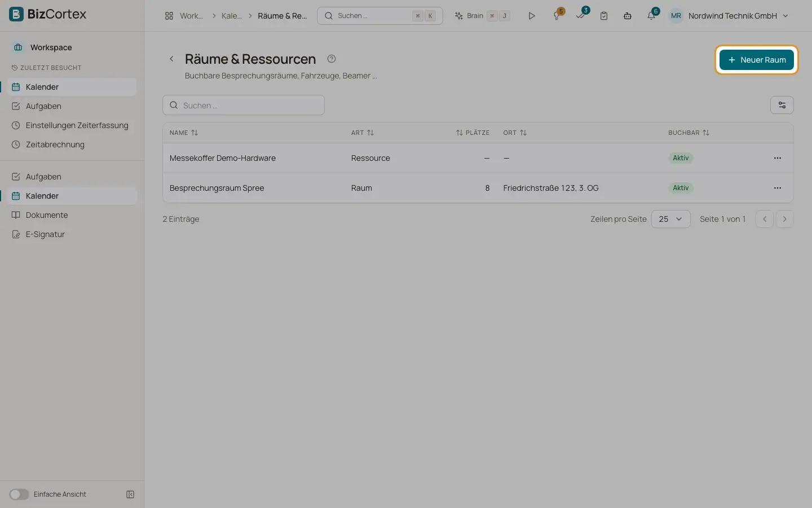Open the notifications bell
The height and width of the screenshot is (508, 812).
tap(651, 16)
